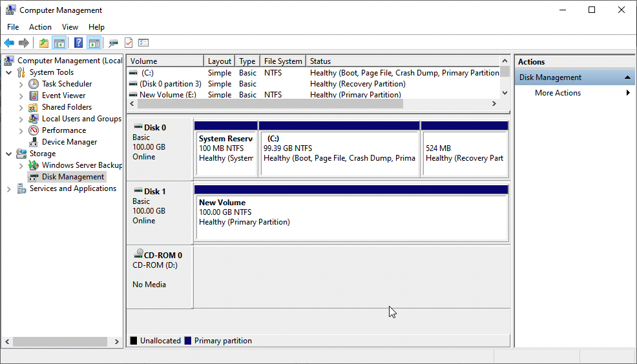The width and height of the screenshot is (637, 364).
Task: Collapse the System Tools tree node
Action: (x=8, y=73)
